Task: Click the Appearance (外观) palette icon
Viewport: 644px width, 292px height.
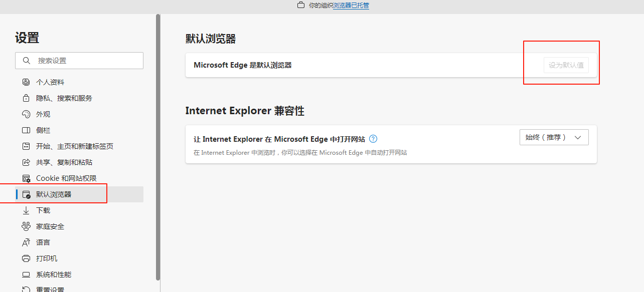Action: pyautogui.click(x=27, y=114)
